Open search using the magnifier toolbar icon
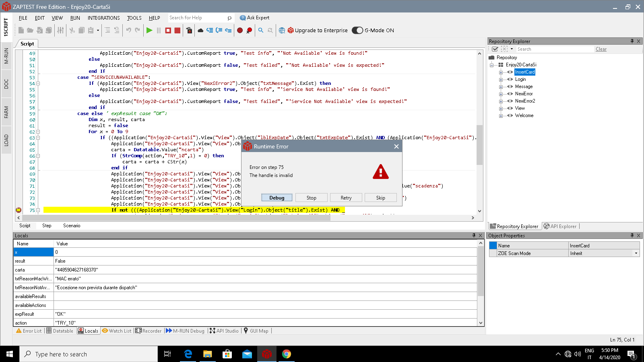The width and height of the screenshot is (644, 362). click(x=260, y=30)
